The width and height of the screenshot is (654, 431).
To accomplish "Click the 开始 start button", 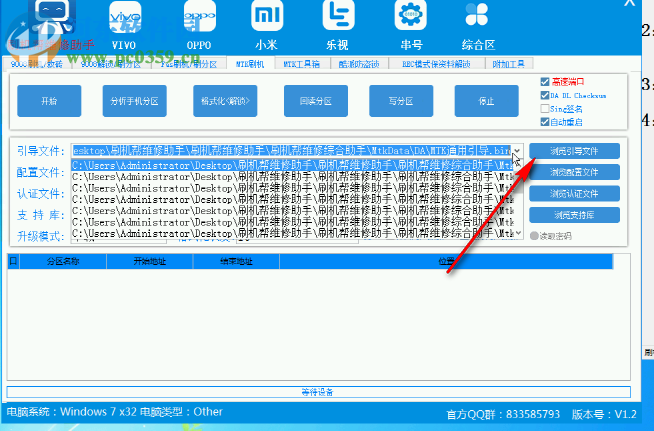I will point(49,101).
